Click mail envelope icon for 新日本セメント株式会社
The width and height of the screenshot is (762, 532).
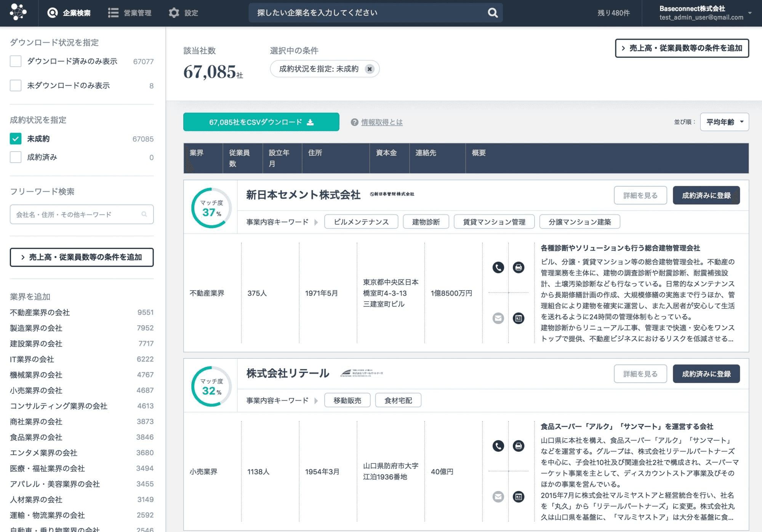498,318
